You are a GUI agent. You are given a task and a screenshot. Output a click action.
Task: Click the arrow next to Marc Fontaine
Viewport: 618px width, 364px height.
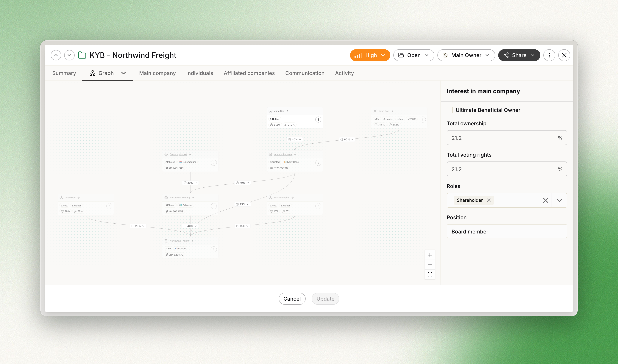tap(293, 198)
